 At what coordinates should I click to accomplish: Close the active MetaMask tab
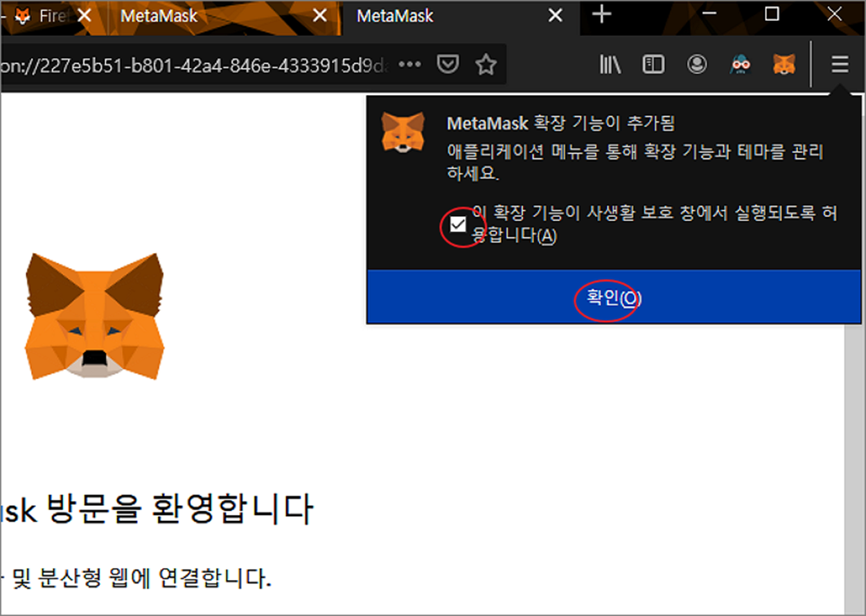(x=556, y=16)
